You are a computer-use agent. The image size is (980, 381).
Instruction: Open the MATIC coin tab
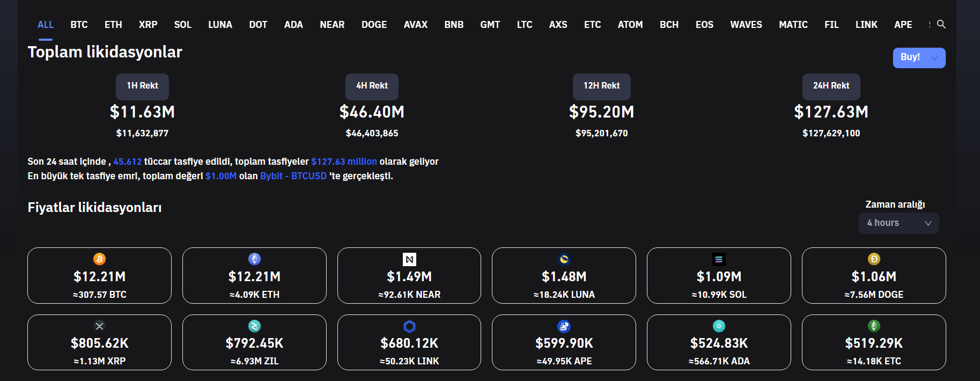click(x=793, y=25)
